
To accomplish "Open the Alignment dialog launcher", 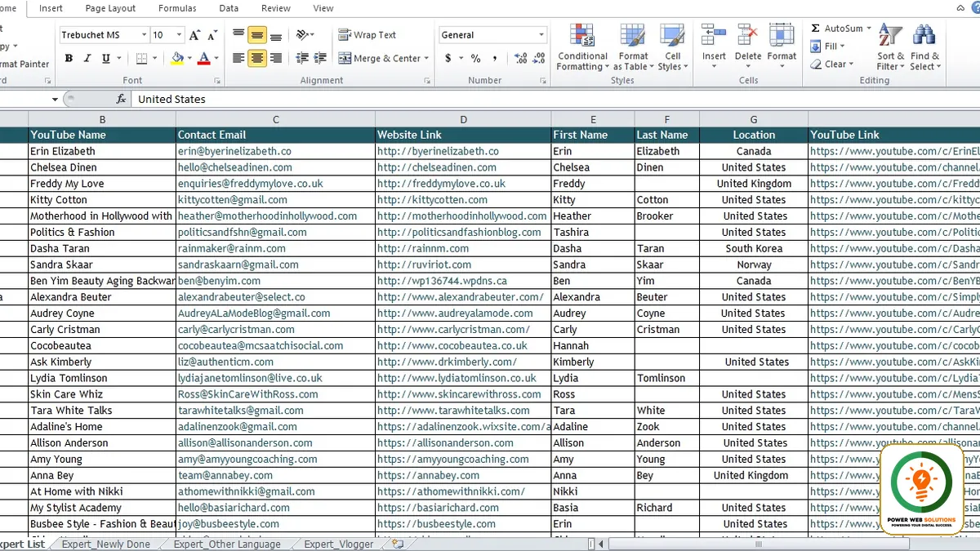I will (427, 81).
